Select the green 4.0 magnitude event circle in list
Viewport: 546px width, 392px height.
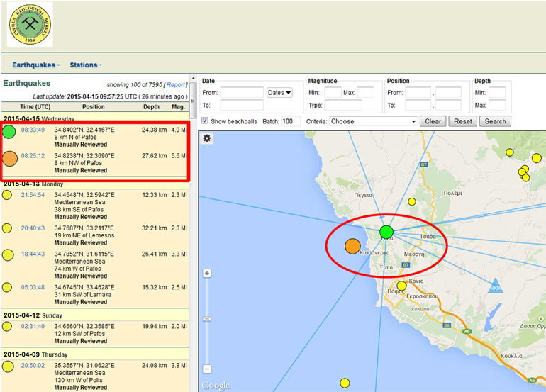pos(9,131)
